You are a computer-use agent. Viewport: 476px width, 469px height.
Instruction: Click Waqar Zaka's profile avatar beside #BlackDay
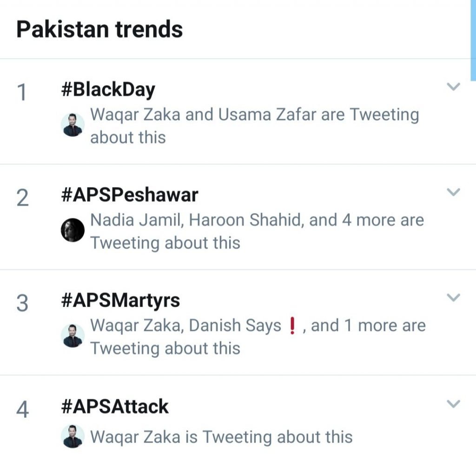pyautogui.click(x=73, y=125)
